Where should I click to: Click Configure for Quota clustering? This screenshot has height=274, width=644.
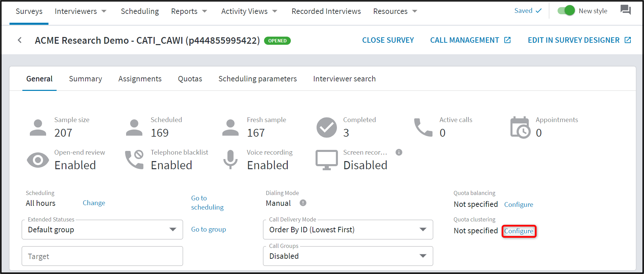point(519,231)
